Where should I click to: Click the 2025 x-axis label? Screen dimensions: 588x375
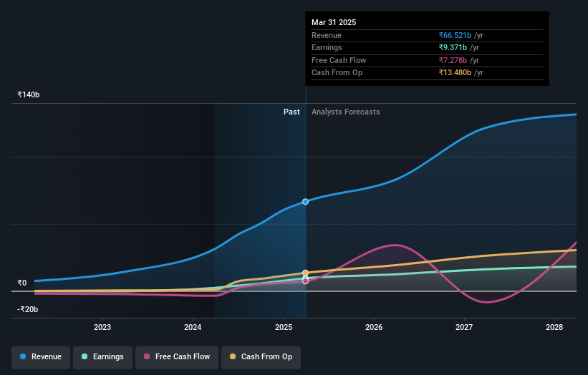click(284, 328)
